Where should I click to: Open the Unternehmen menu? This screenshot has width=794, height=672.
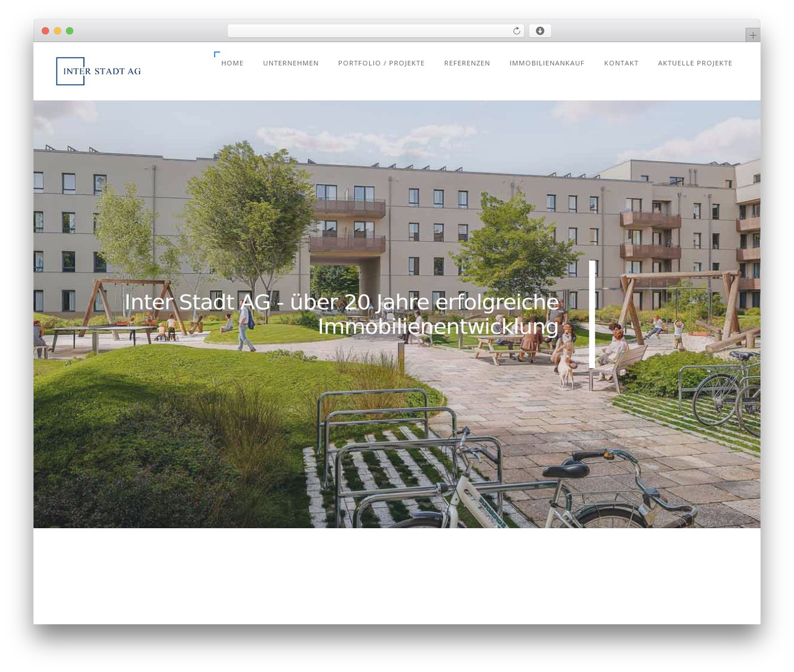(291, 63)
